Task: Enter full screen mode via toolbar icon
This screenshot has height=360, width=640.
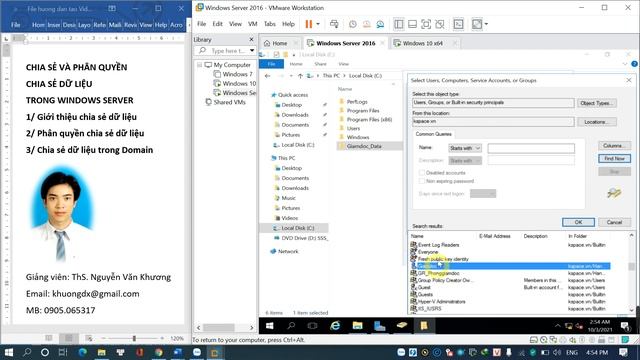Action: pyautogui.click(x=426, y=24)
